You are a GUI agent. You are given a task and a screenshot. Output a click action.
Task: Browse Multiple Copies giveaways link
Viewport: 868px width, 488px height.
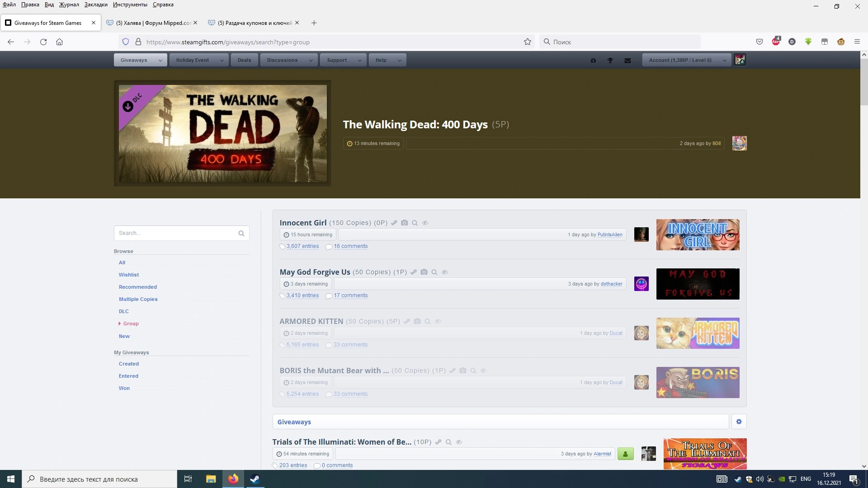138,299
